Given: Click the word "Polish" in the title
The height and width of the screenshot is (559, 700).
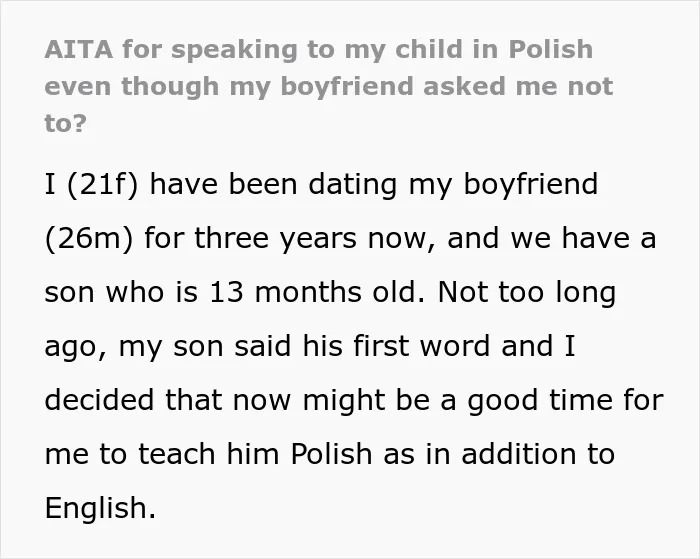Looking at the screenshot, I should coord(551,49).
